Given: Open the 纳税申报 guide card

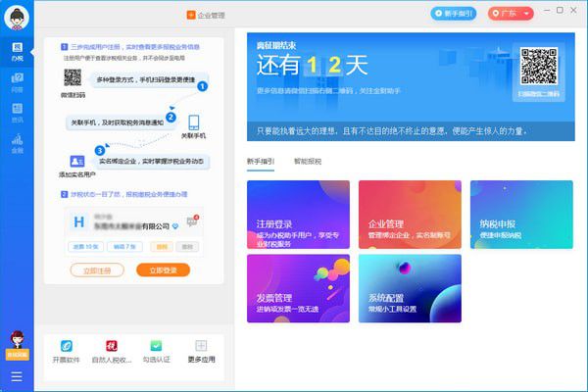Looking at the screenshot, I should [x=521, y=215].
